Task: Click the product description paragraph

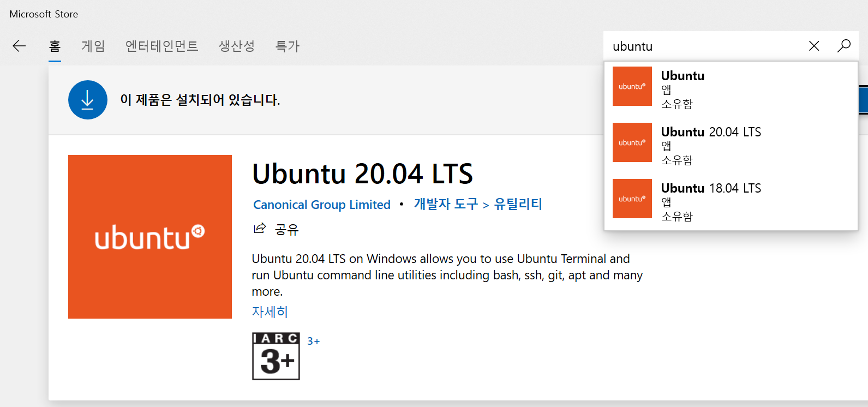Action: (x=447, y=275)
